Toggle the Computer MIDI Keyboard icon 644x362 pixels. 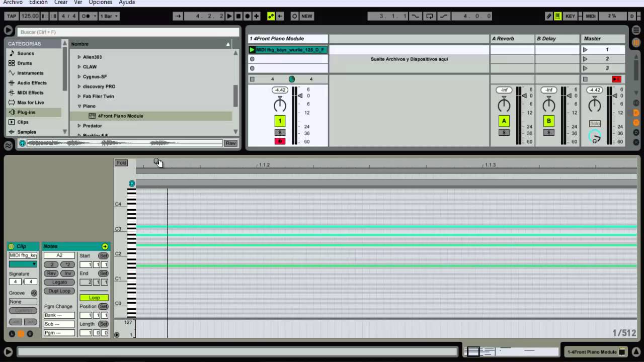tap(557, 16)
